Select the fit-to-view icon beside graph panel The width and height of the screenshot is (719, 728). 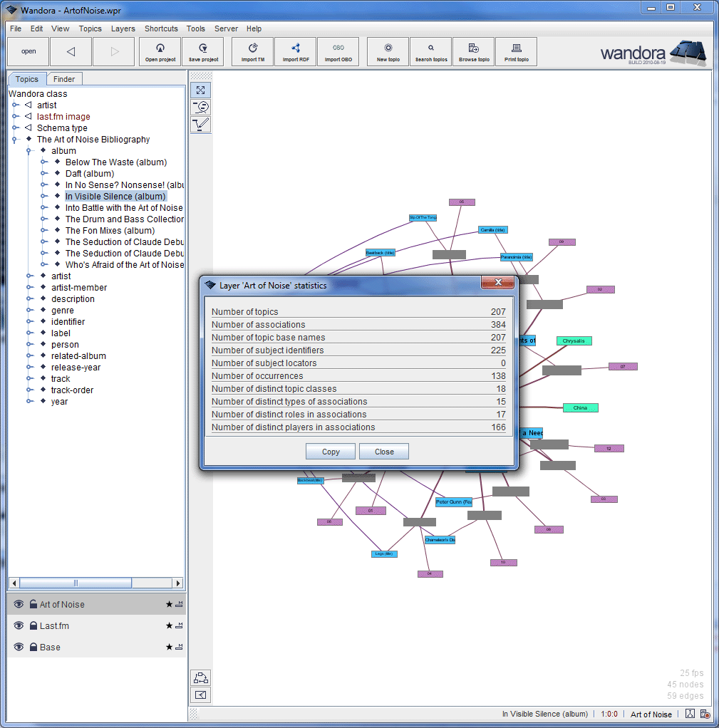pos(200,90)
